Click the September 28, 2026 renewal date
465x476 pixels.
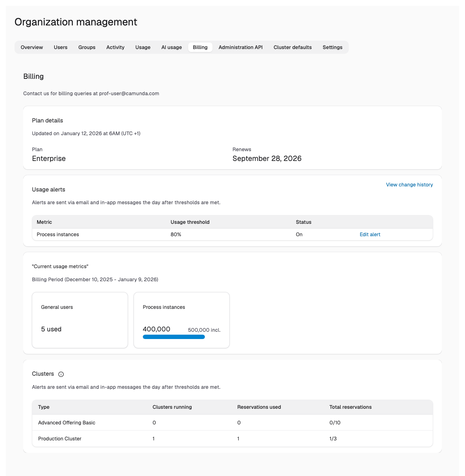tap(267, 158)
